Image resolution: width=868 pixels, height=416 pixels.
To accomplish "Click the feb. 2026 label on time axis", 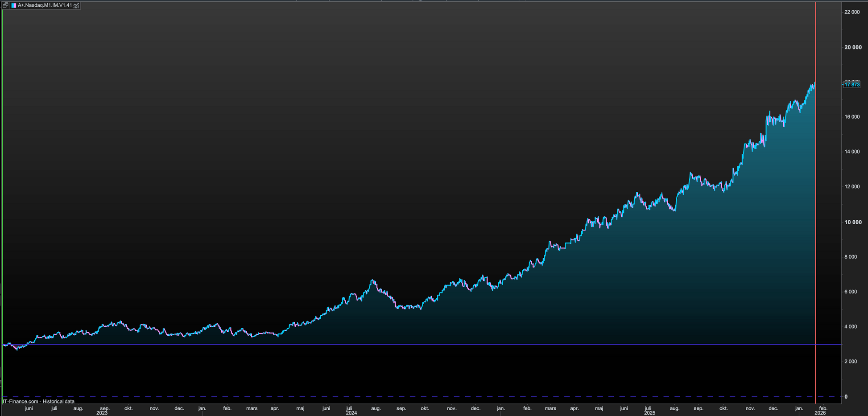I will 823,408.
